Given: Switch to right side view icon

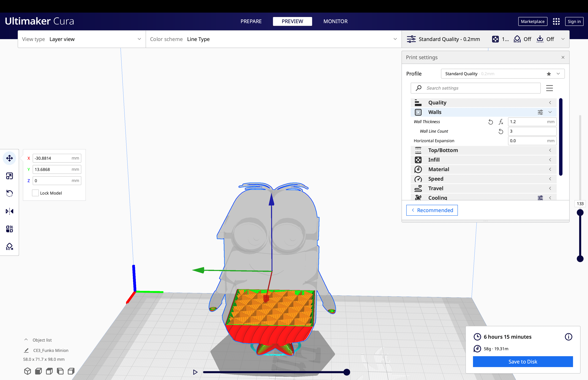Looking at the screenshot, I should [x=71, y=371].
